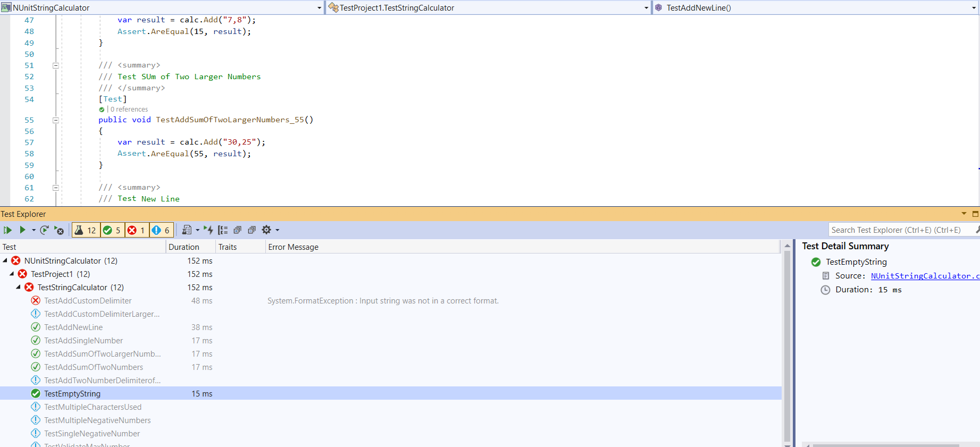The width and height of the screenshot is (980, 447).
Task: Select the TestAddSingleNumber test
Action: [83, 341]
